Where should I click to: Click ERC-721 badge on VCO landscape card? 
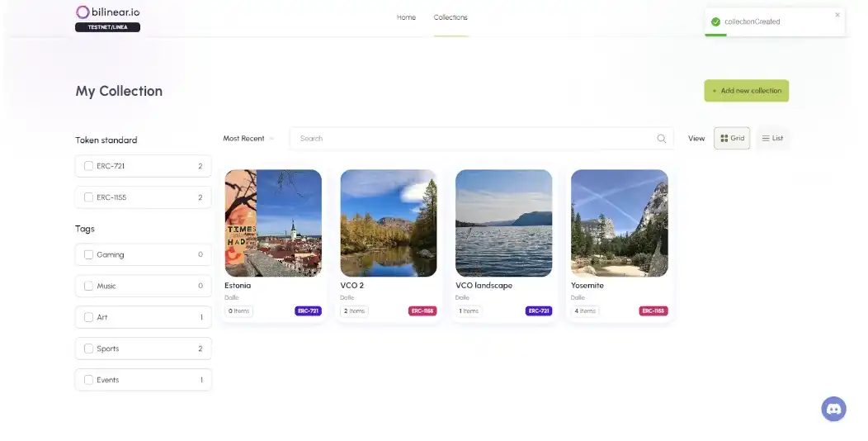[x=539, y=311]
